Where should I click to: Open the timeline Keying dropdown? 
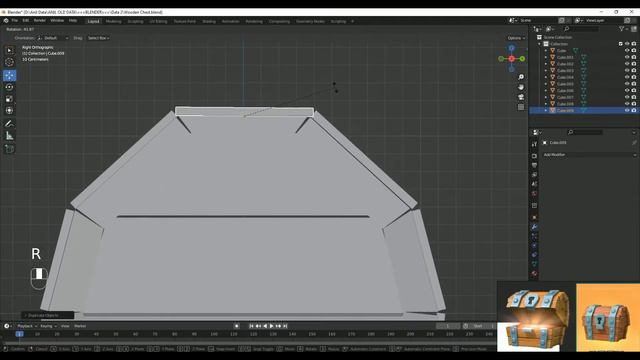[x=48, y=326]
